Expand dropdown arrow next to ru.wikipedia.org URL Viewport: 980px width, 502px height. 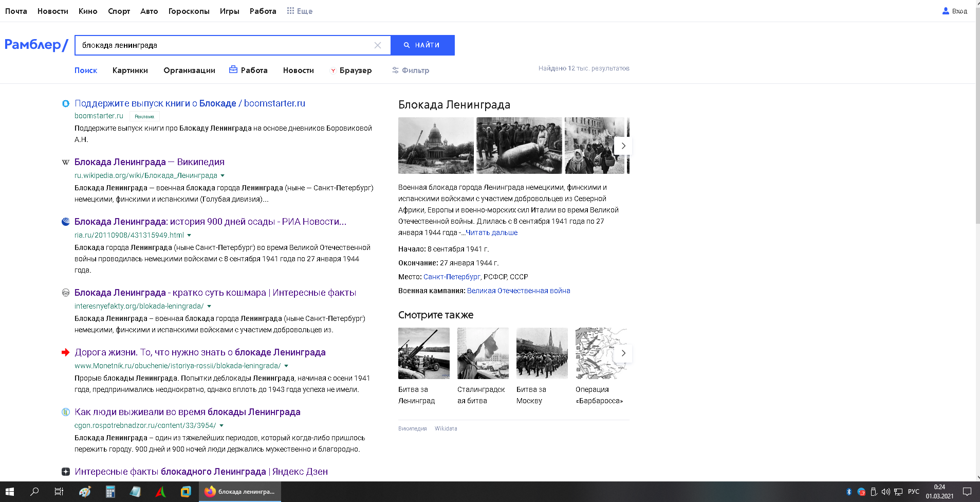223,176
